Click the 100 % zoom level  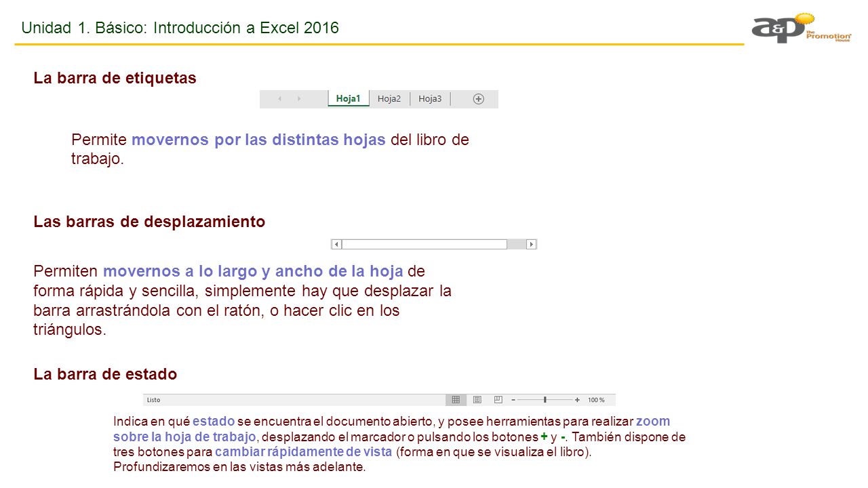[596, 400]
